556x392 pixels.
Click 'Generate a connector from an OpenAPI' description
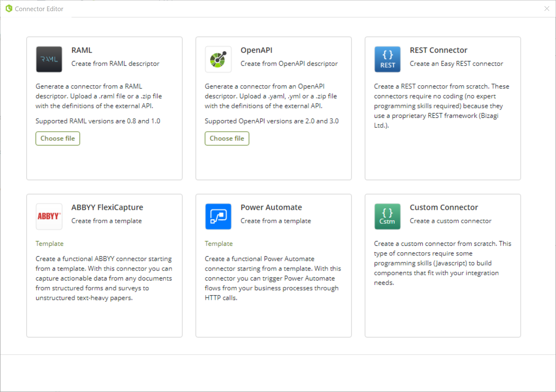click(x=271, y=96)
